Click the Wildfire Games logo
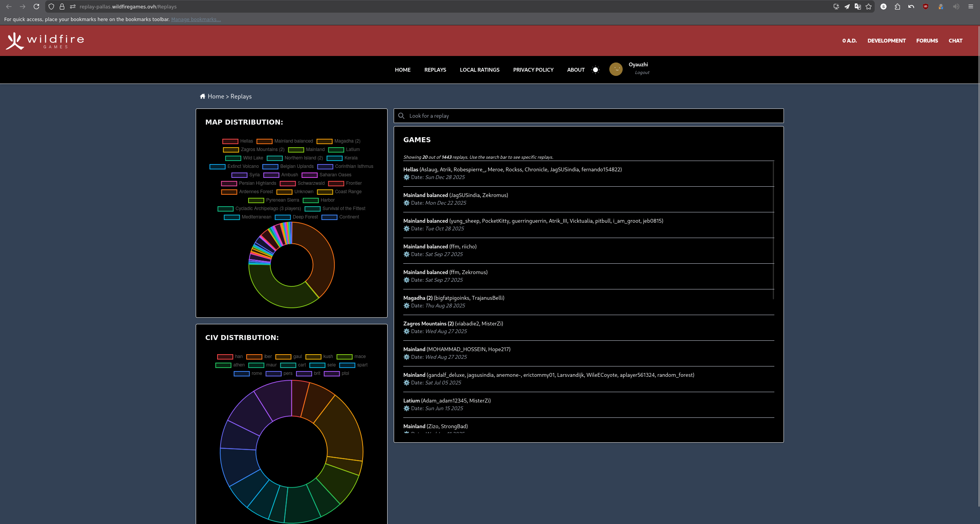Image resolution: width=980 pixels, height=524 pixels. pos(45,41)
